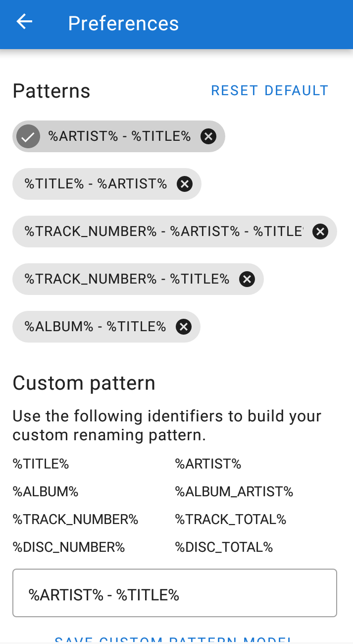The height and width of the screenshot is (644, 353).
Task: Click the Preferences title in the header
Action: 123,23
